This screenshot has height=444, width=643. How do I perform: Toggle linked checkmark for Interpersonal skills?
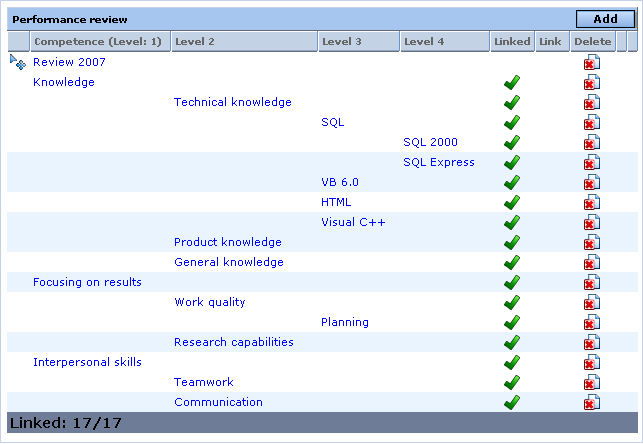click(512, 362)
